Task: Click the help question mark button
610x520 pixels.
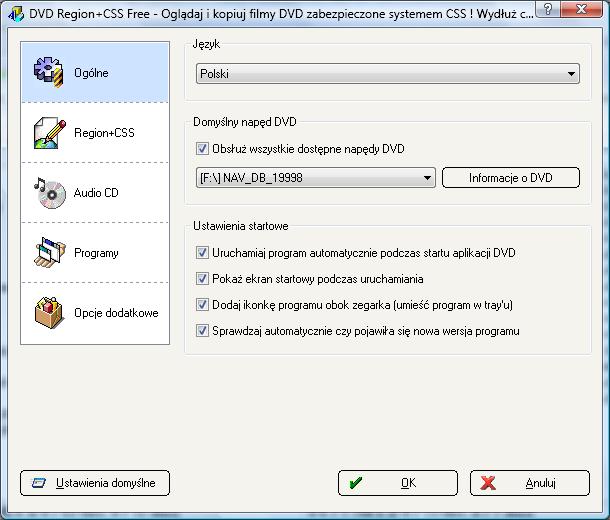Action: [x=549, y=9]
